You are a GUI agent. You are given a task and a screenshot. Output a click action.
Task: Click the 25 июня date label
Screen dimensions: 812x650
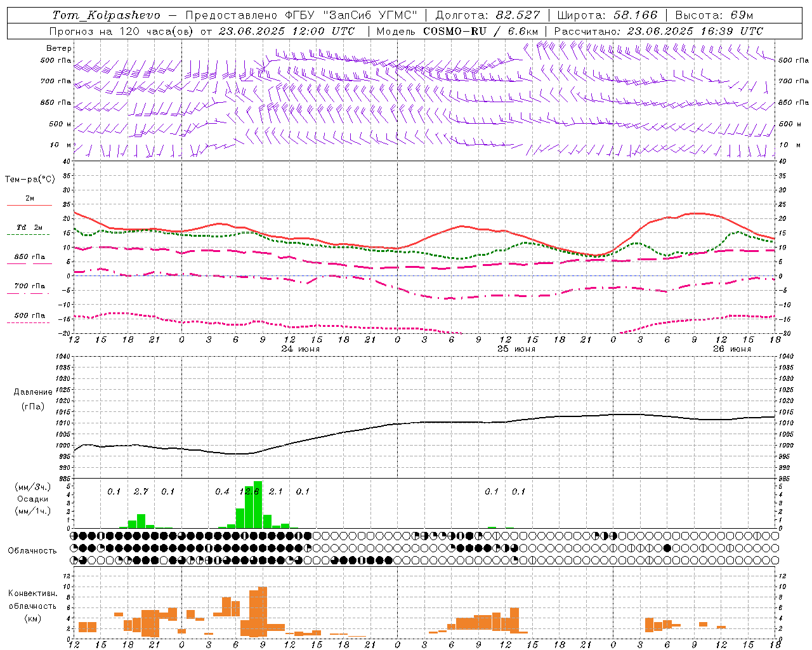[x=516, y=349]
